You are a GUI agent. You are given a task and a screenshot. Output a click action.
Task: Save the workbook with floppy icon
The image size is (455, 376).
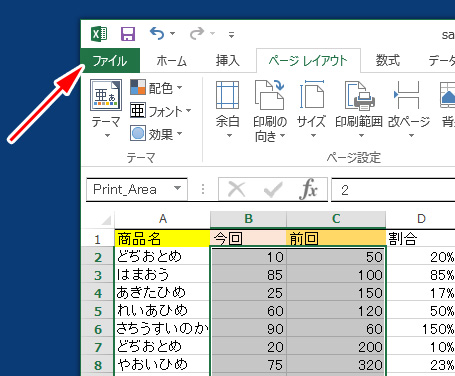coord(128,34)
